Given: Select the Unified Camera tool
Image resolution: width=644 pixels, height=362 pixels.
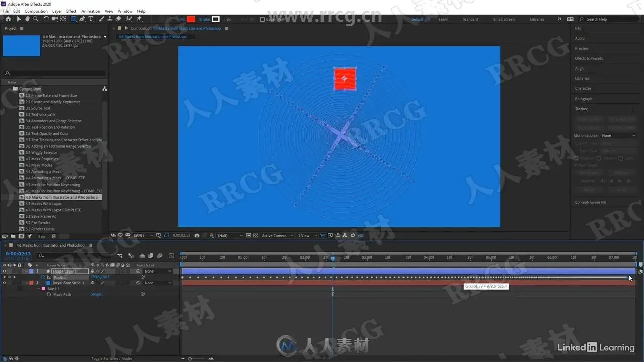Looking at the screenshot, I should coord(54,19).
